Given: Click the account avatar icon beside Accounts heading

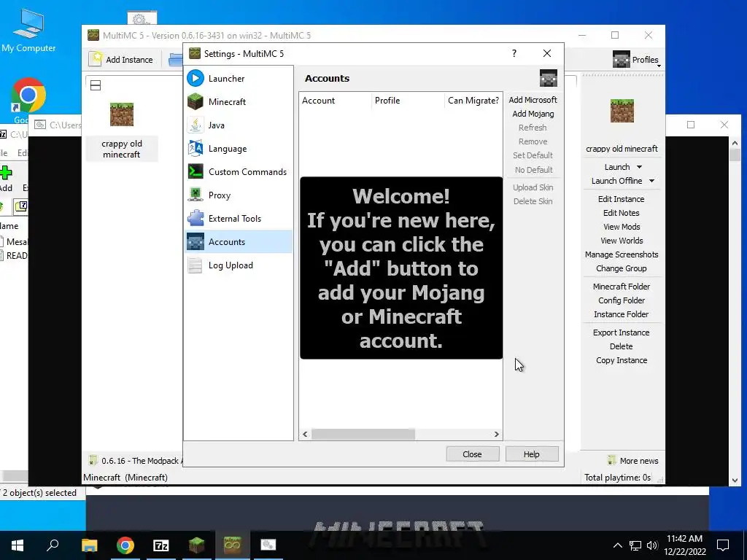Looking at the screenshot, I should coord(549,78).
